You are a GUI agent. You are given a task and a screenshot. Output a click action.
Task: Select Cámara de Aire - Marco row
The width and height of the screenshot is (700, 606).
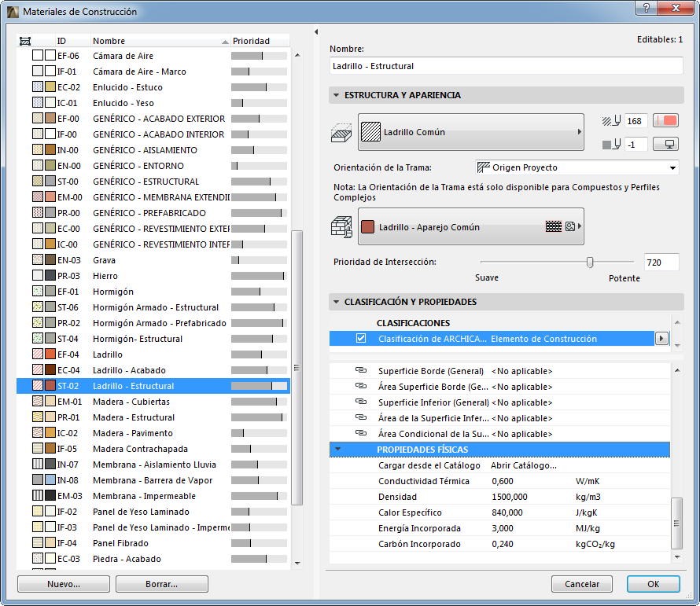tap(153, 72)
